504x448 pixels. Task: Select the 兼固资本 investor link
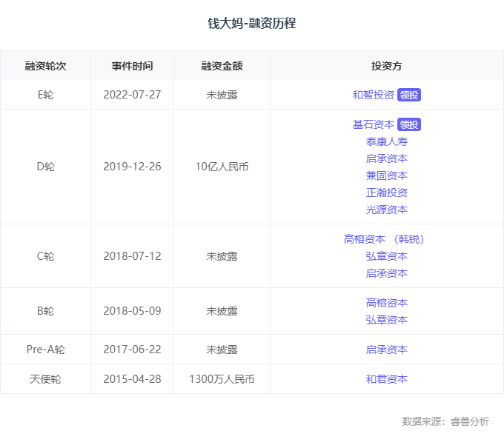click(x=387, y=175)
